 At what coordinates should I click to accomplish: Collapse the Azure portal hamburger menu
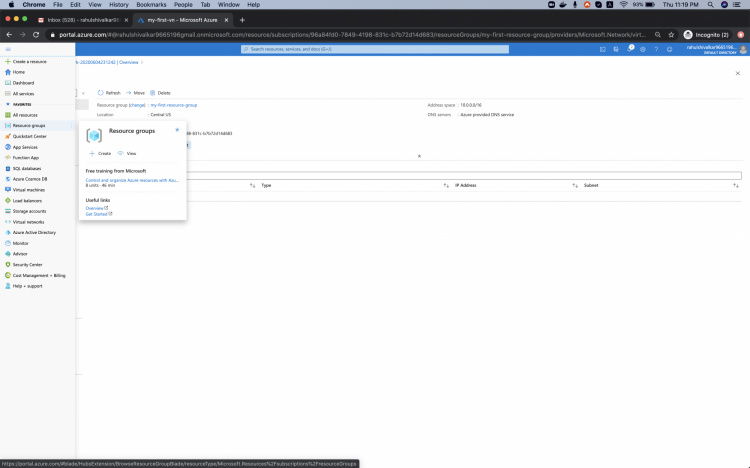(7, 48)
